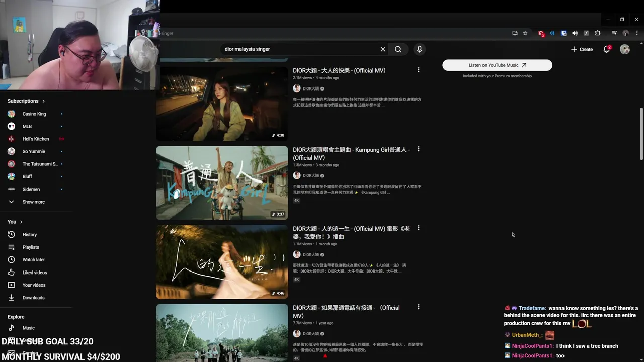The width and height of the screenshot is (644, 362).
Task: Click Tradefame's username in chat
Action: pos(532,308)
